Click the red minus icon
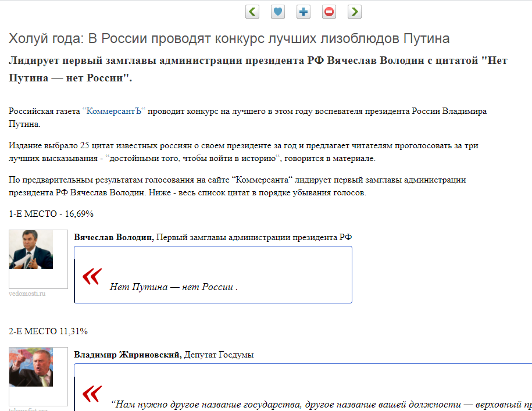Screen dimensions: 532x411 click(x=329, y=11)
